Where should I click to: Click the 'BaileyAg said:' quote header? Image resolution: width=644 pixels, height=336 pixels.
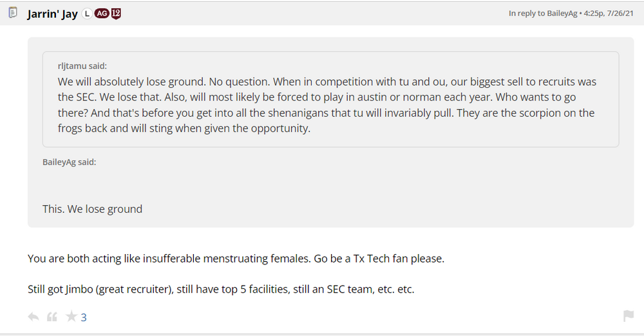pos(69,162)
